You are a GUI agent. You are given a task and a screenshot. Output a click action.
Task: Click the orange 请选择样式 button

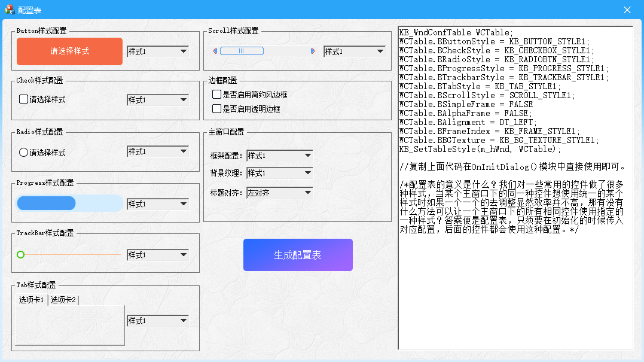point(69,51)
